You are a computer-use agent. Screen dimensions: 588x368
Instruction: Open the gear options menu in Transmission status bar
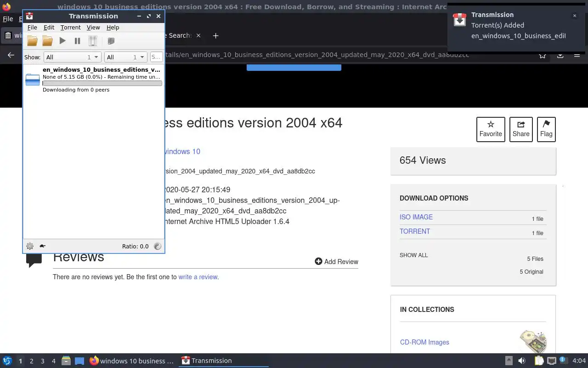(30, 246)
